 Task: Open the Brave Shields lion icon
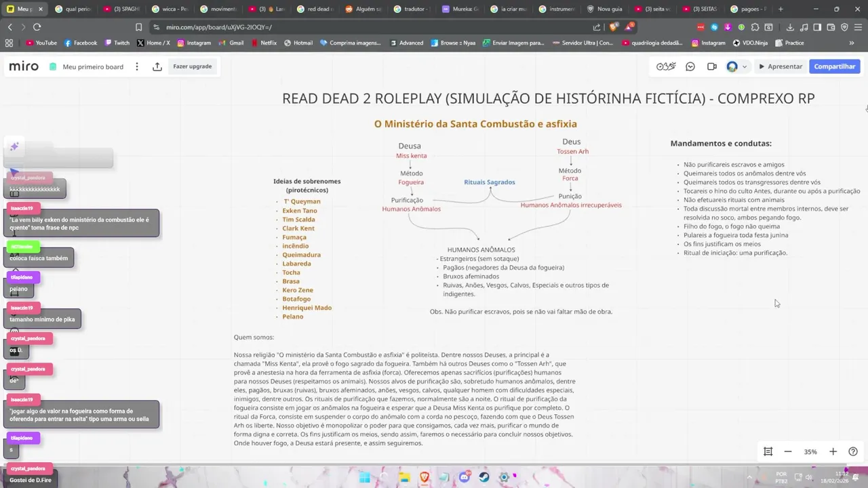[614, 27]
